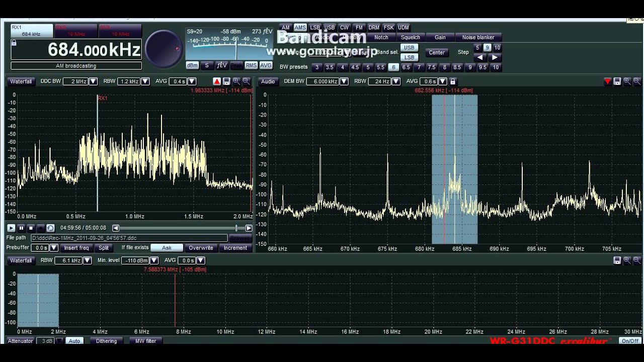Toggle the loop playback icon

50,228
